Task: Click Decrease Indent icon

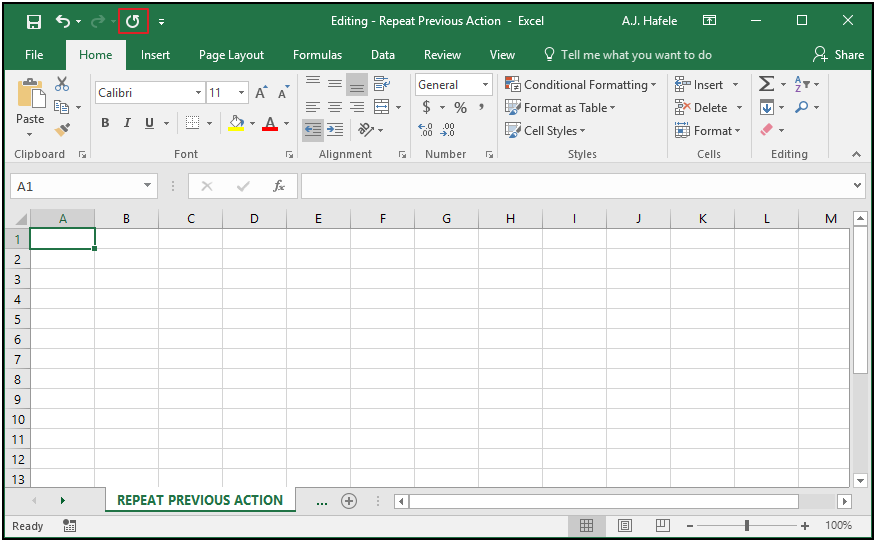Action: (x=313, y=130)
